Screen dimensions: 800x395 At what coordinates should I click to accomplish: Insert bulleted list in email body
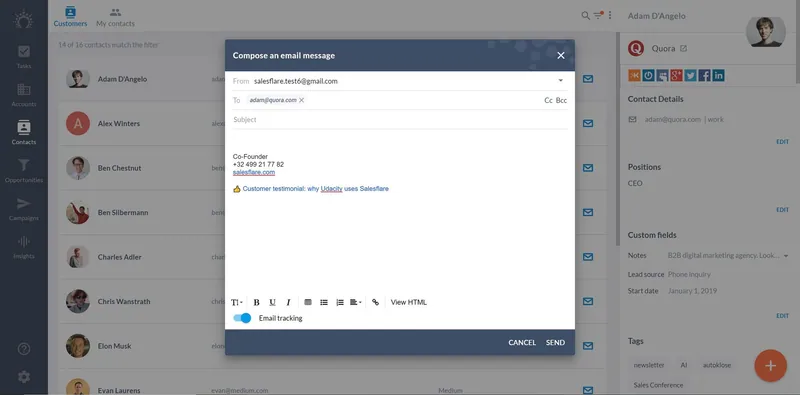[323, 302]
